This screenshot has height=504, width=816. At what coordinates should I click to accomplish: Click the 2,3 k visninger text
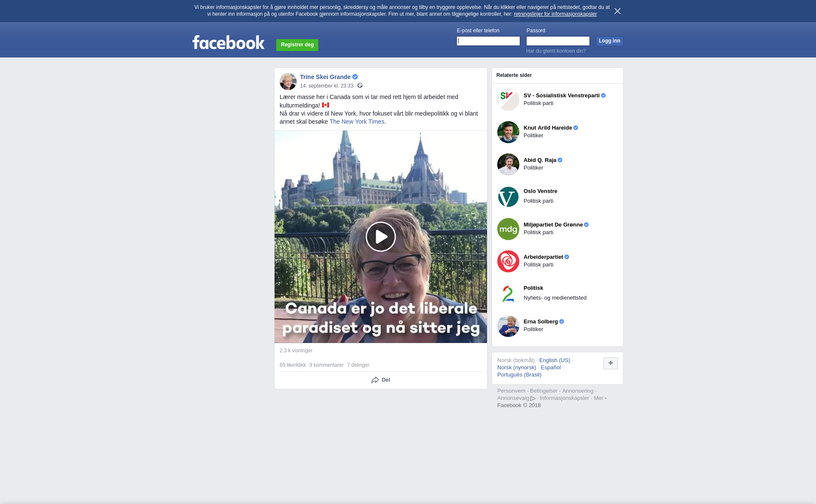click(296, 351)
